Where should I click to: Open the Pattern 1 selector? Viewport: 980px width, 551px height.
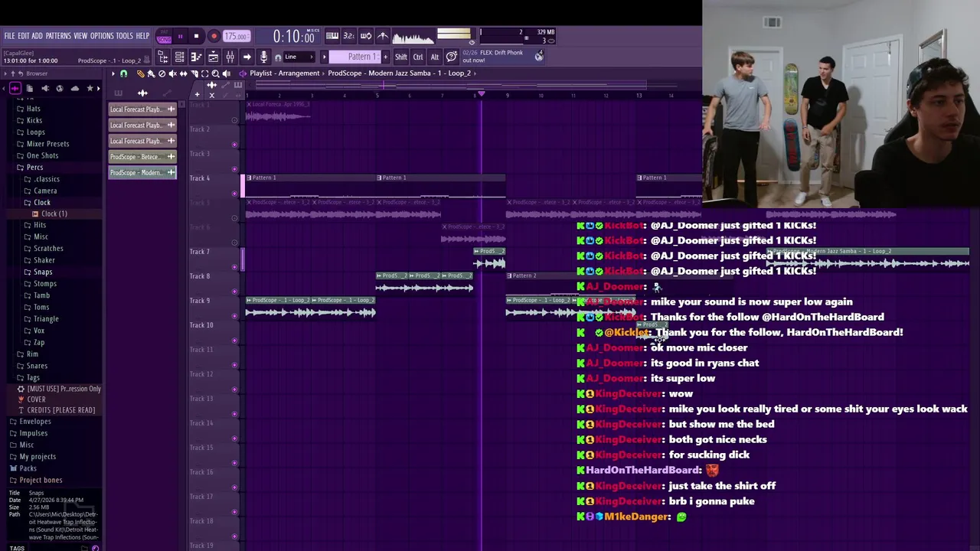tap(354, 57)
